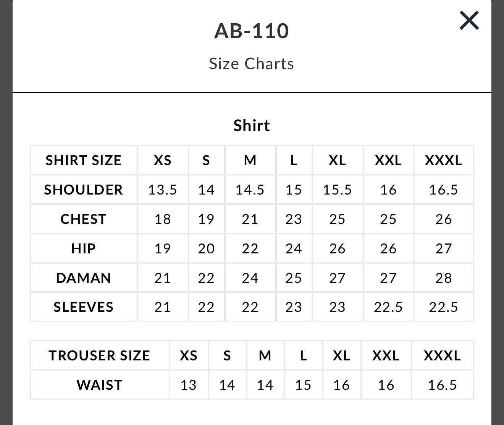This screenshot has height=425, width=504.
Task: Click the HIP row label
Action: [84, 248]
